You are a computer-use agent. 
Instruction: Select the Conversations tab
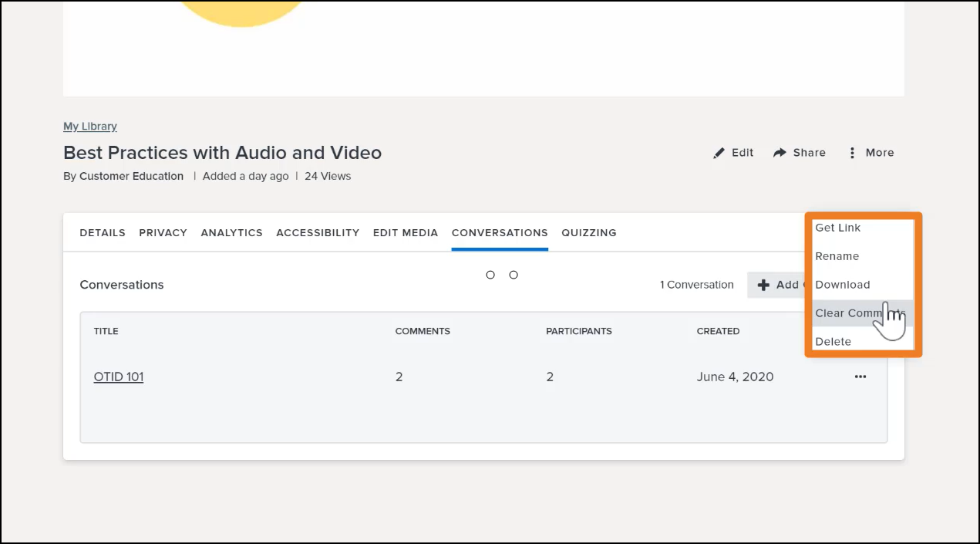(x=500, y=232)
